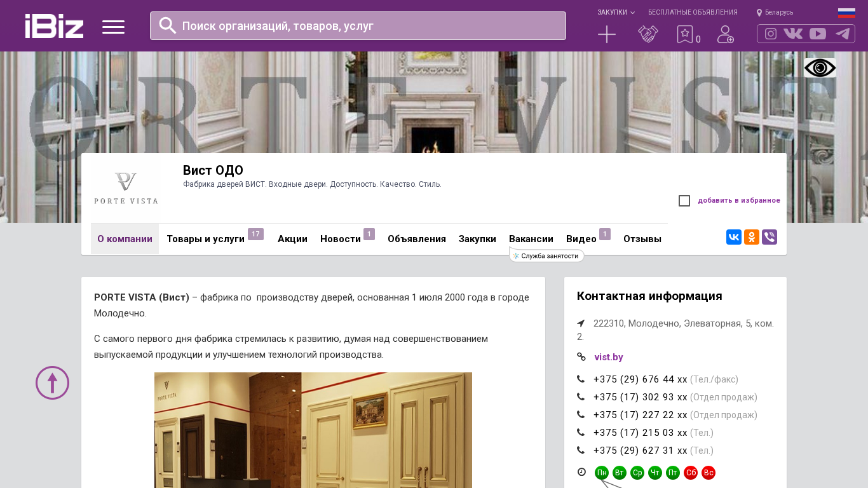
Task: Open the Отзывы tab
Action: 642,239
